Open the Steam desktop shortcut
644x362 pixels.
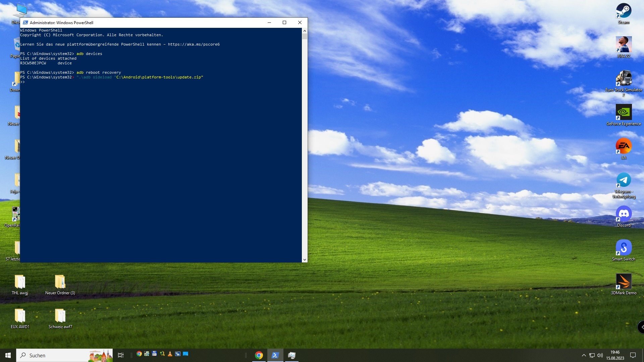point(624,11)
